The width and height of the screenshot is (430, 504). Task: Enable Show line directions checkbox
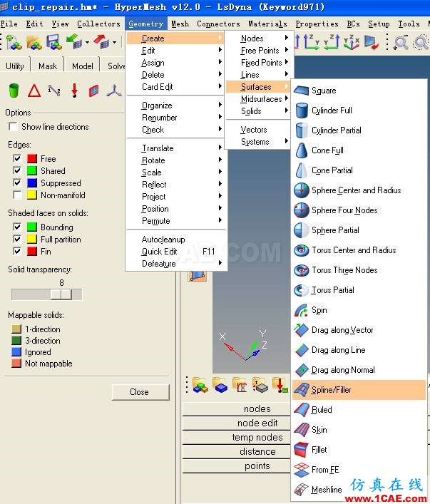pos(13,127)
